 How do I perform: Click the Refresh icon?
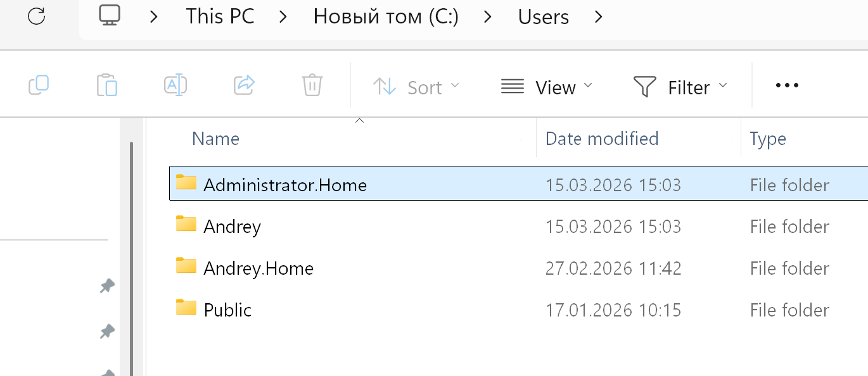[37, 16]
